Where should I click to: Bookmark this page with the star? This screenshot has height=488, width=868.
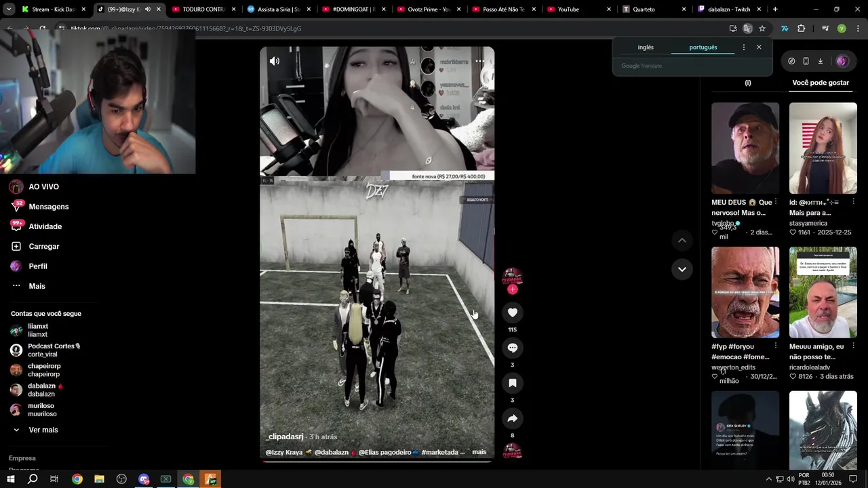pos(762,28)
